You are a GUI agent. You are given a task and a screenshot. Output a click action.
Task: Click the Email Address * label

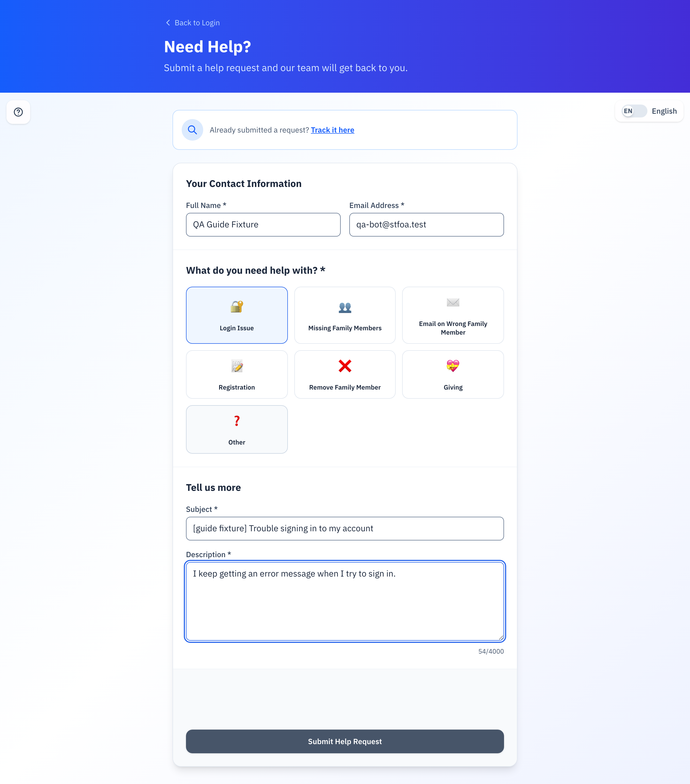pos(377,206)
